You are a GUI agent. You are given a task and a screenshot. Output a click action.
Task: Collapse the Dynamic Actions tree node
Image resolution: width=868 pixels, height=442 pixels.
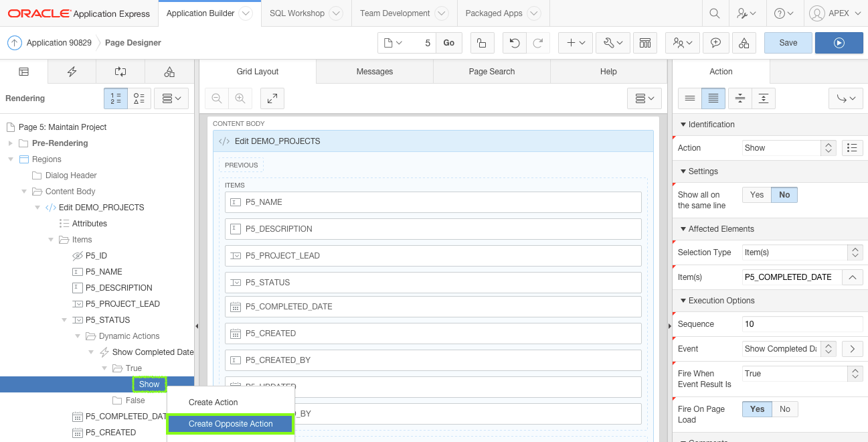[x=77, y=336]
